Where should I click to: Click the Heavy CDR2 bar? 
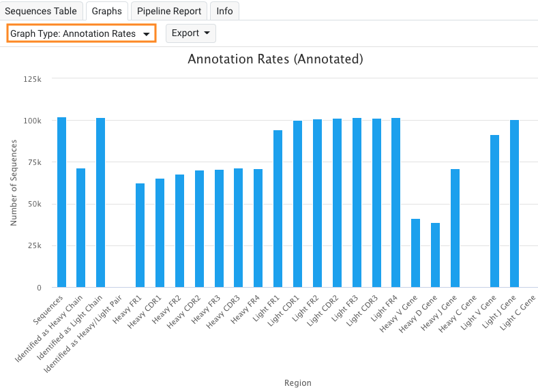(199, 229)
